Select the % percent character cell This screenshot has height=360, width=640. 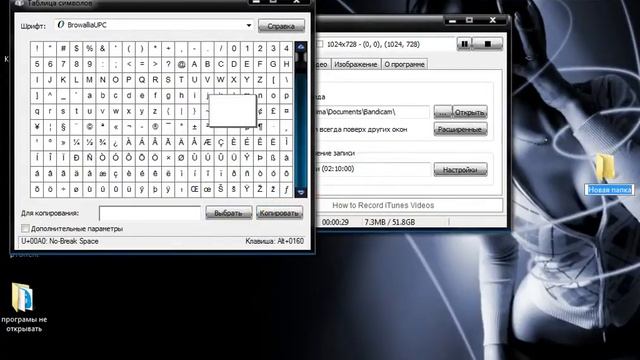pos(89,49)
